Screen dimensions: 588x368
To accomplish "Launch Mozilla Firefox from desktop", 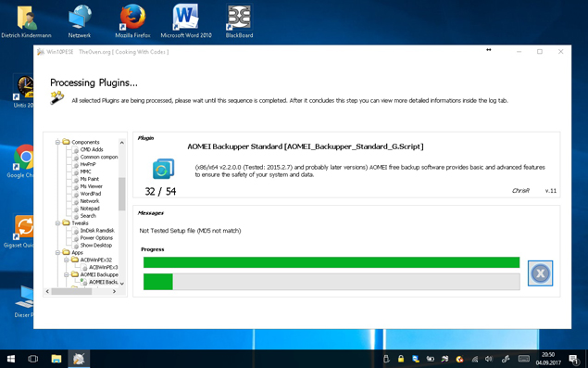I will [x=132, y=21].
